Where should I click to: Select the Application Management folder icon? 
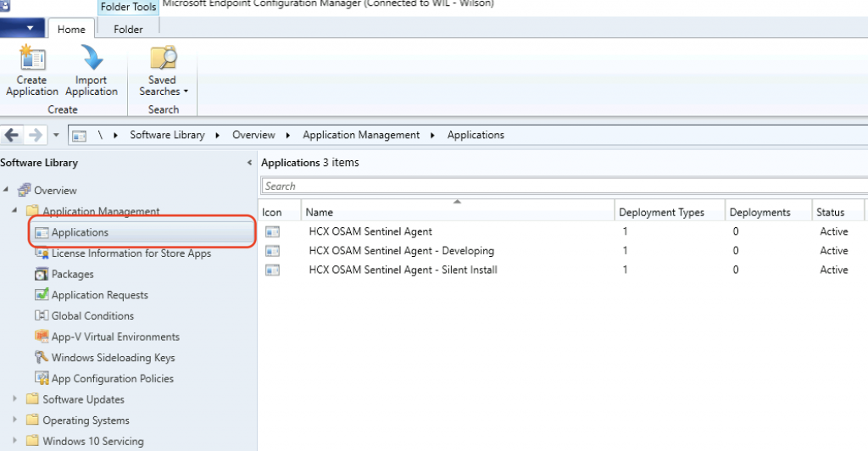point(33,211)
